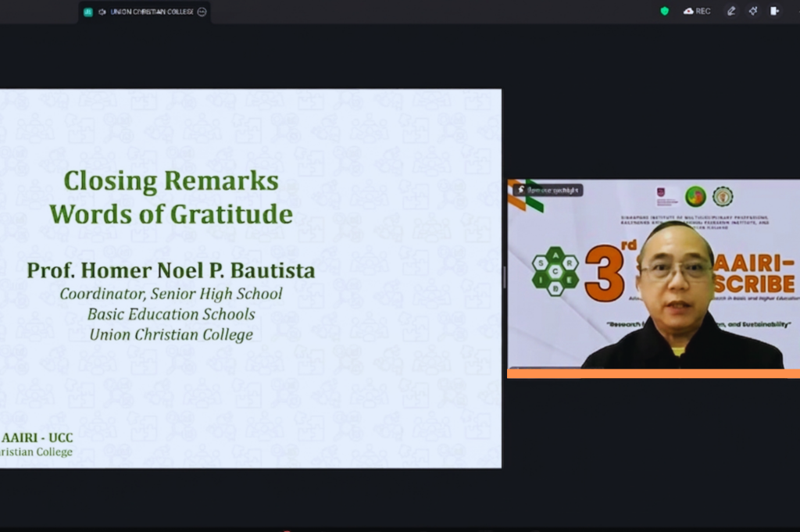Click the leave meeting door icon
Screen dimensions: 800x532
[774, 11]
